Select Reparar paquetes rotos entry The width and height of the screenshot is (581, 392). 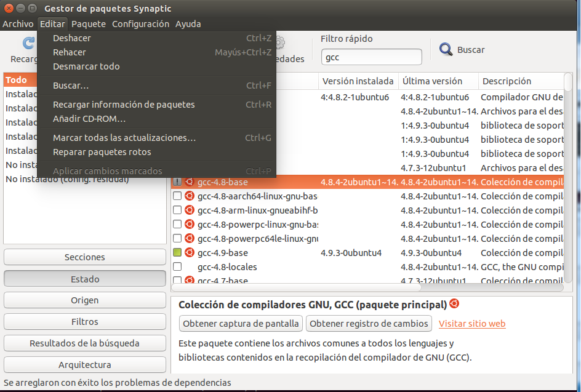pyautogui.click(x=157, y=152)
